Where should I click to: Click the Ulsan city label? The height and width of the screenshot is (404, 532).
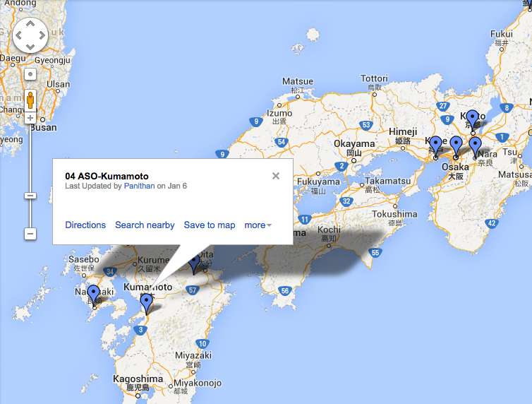59,84
